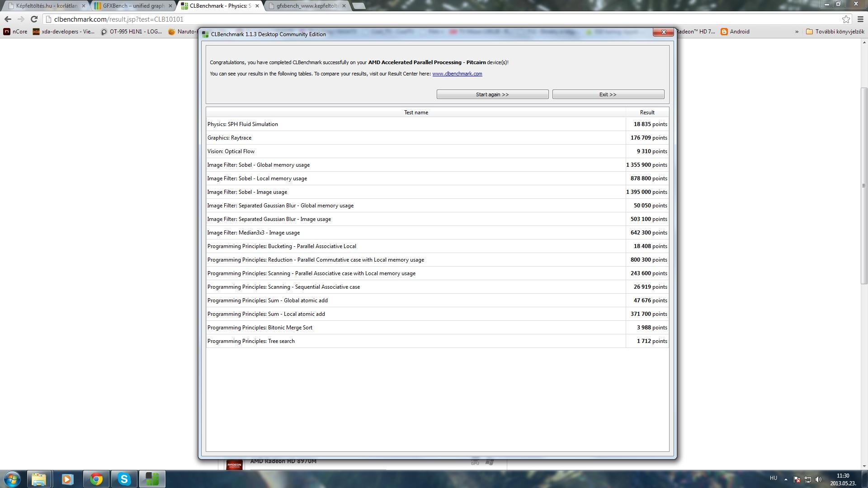
Task: Click Test name column header
Action: 416,113
